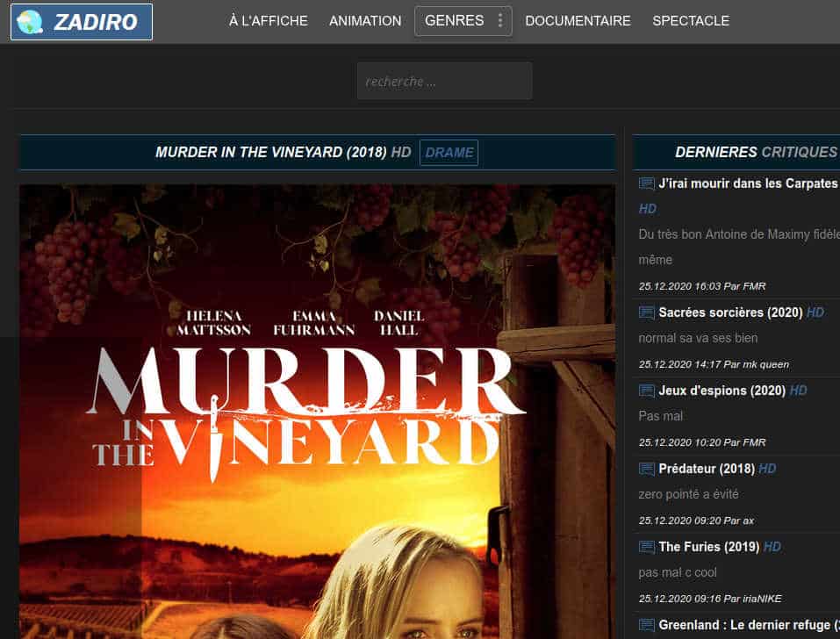Open J'irai mourir dans les Carpates link
This screenshot has width=840, height=639.
(749, 183)
